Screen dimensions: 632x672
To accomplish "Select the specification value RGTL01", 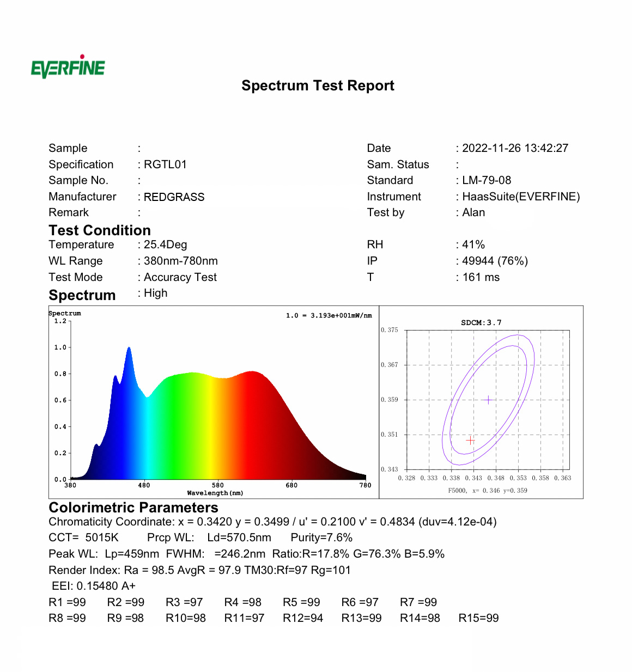I will click(x=165, y=164).
